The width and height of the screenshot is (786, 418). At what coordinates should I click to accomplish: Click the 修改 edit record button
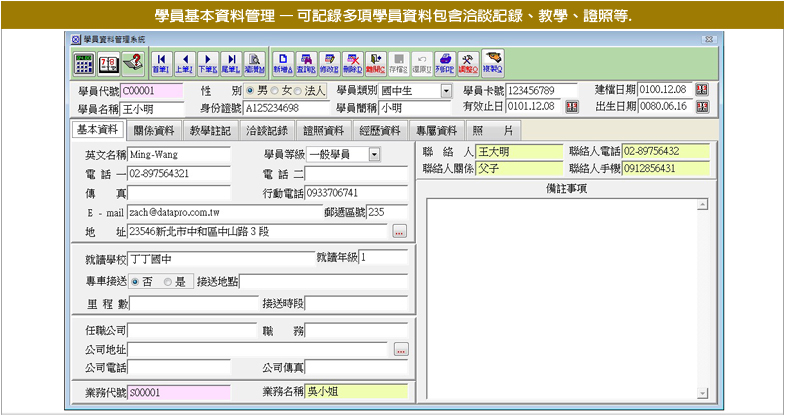pos(329,64)
